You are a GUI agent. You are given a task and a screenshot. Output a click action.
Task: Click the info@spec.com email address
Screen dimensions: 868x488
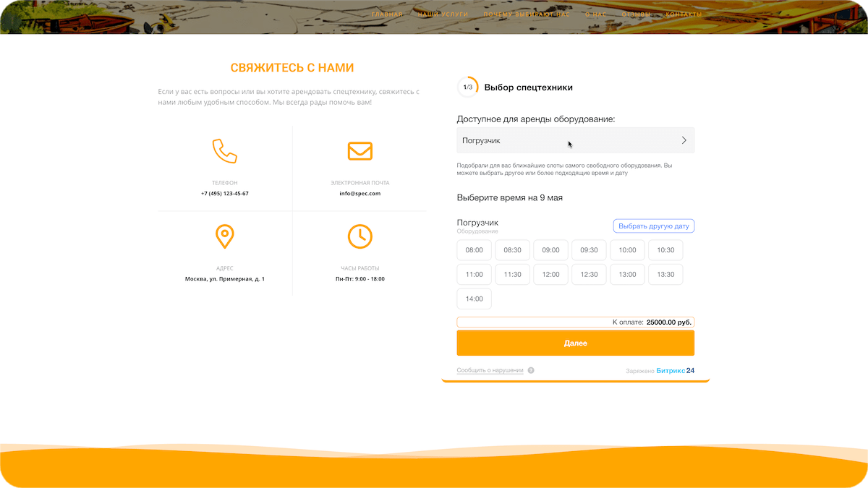359,194
